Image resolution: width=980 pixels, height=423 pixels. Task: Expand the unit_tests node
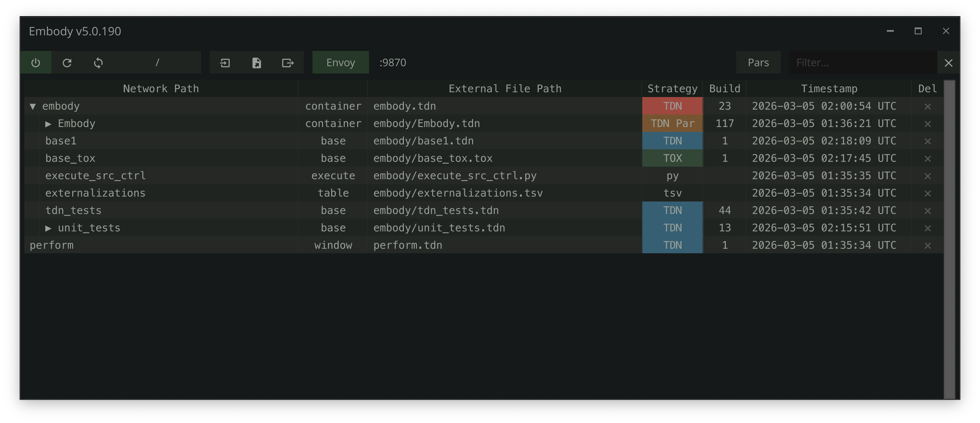click(x=49, y=228)
